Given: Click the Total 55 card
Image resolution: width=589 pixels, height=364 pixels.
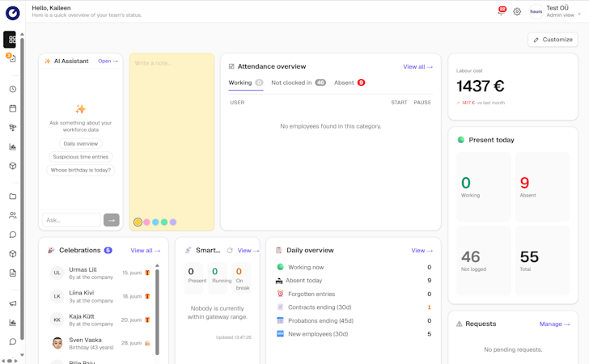Looking at the screenshot, I should click(x=542, y=260).
